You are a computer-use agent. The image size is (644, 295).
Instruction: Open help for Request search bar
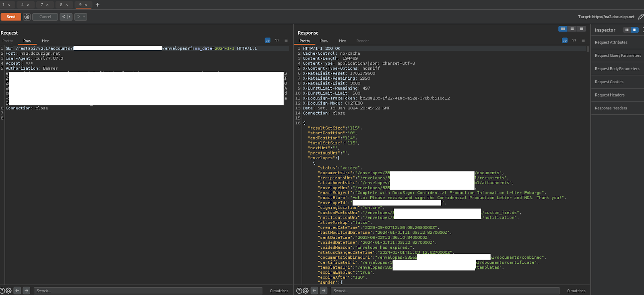(x=2, y=291)
